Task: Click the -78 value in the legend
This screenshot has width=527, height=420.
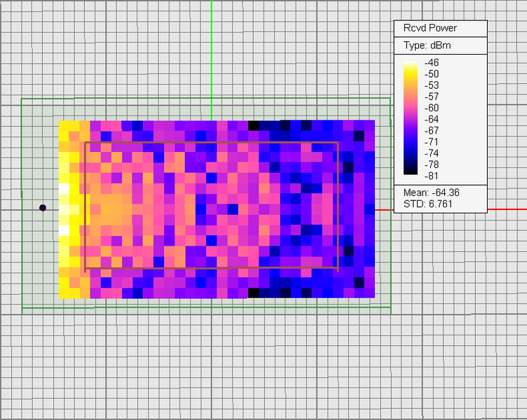Action: (432, 164)
